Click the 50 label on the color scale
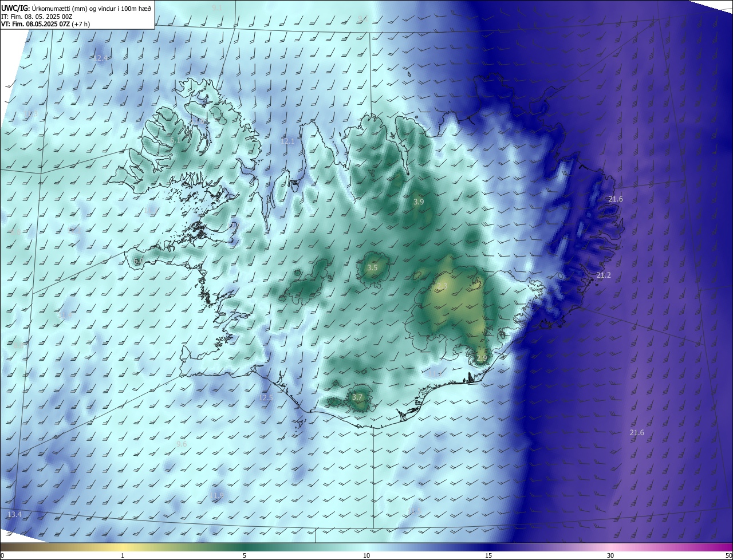The height and width of the screenshot is (560, 733). click(728, 555)
